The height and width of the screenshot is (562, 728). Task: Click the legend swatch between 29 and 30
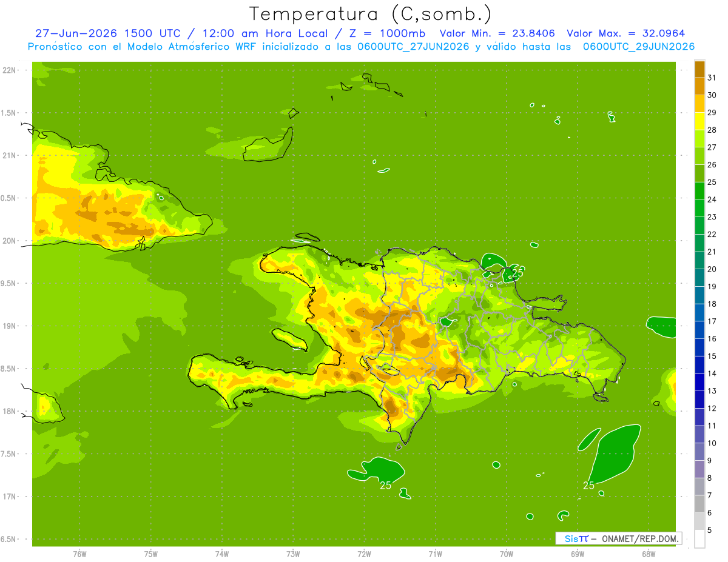click(699, 104)
